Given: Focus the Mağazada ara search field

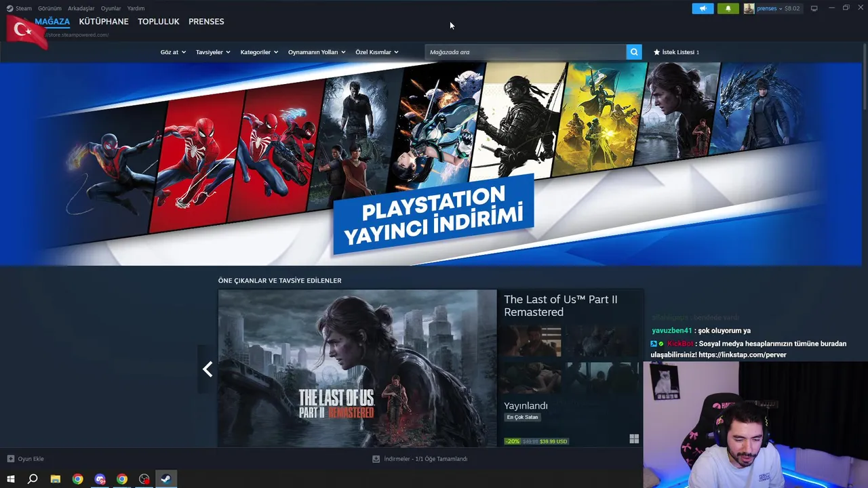Looking at the screenshot, I should (526, 52).
